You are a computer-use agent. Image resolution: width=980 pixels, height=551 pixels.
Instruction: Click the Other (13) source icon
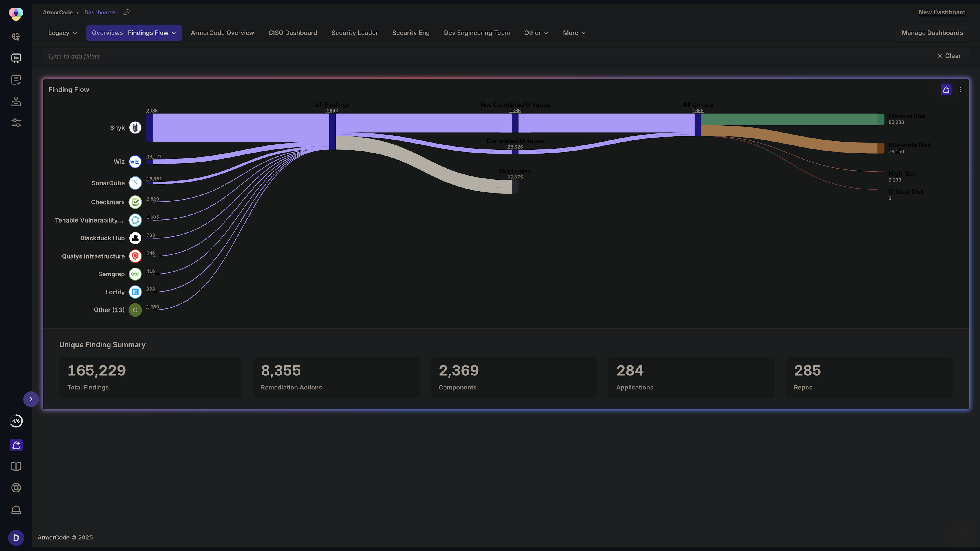tap(135, 310)
